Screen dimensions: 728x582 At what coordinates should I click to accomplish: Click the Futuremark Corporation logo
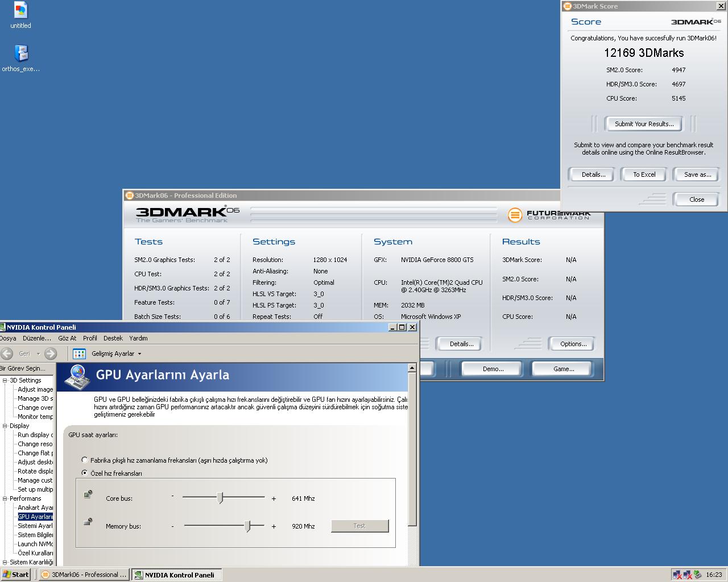point(549,215)
